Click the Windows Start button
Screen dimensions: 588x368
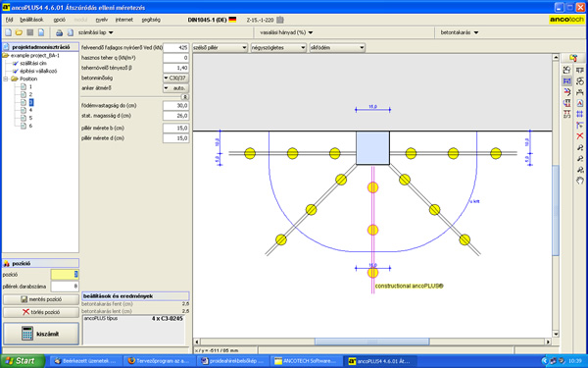[x=23, y=361]
